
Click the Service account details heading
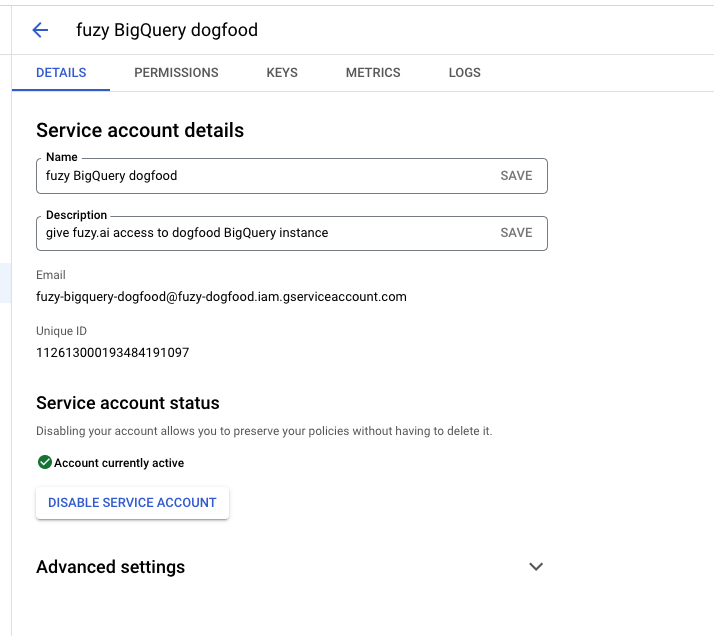tap(140, 130)
